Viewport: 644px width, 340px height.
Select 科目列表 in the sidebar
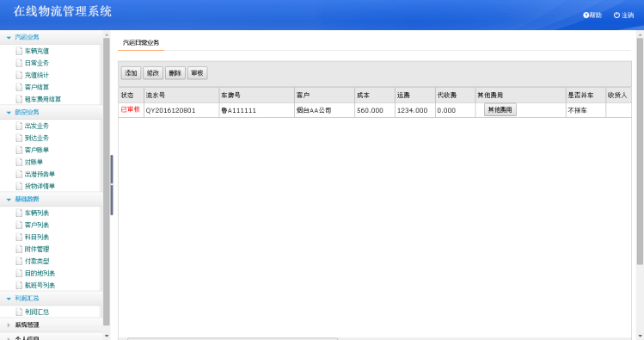(37, 237)
